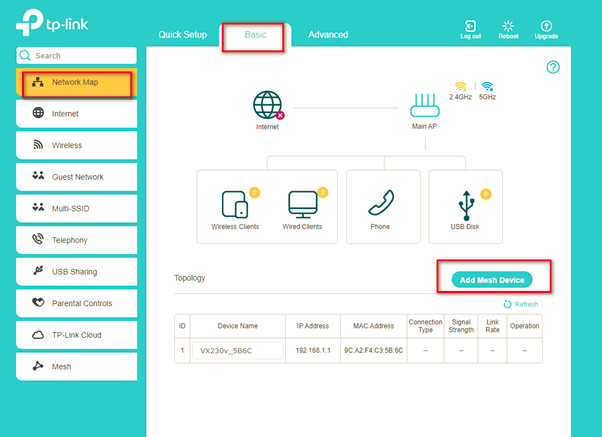Screen dimensions: 602x437
Task: Click the Device Name field VX230v_5B6C
Action: [238, 351]
